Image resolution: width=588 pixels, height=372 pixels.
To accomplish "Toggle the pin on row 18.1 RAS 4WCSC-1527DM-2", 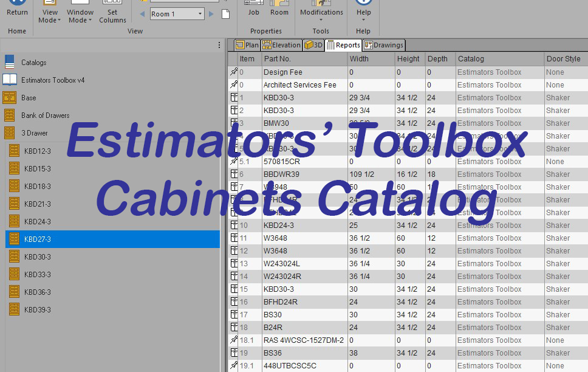I will [233, 340].
